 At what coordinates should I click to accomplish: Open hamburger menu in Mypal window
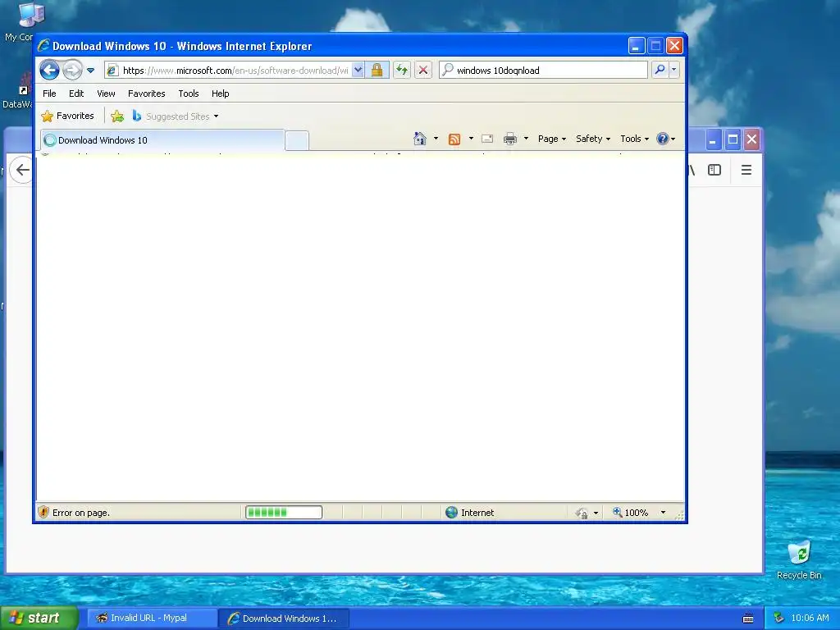click(746, 170)
